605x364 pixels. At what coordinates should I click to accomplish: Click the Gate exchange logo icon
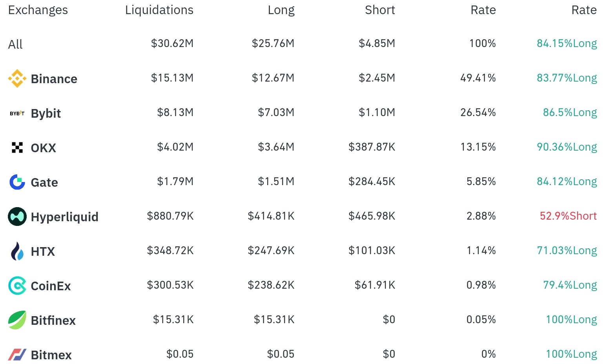17,182
